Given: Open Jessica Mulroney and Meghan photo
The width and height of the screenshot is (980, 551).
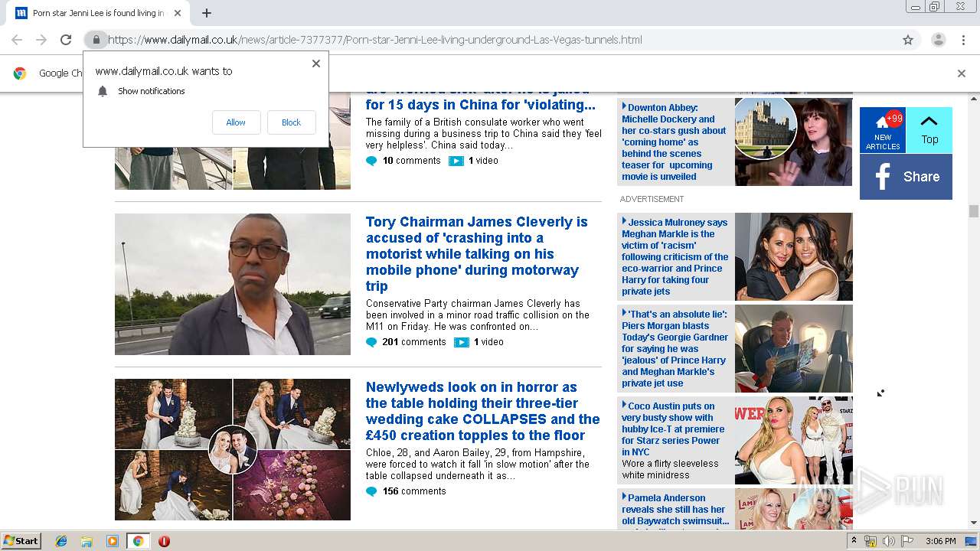Looking at the screenshot, I should coord(794,256).
